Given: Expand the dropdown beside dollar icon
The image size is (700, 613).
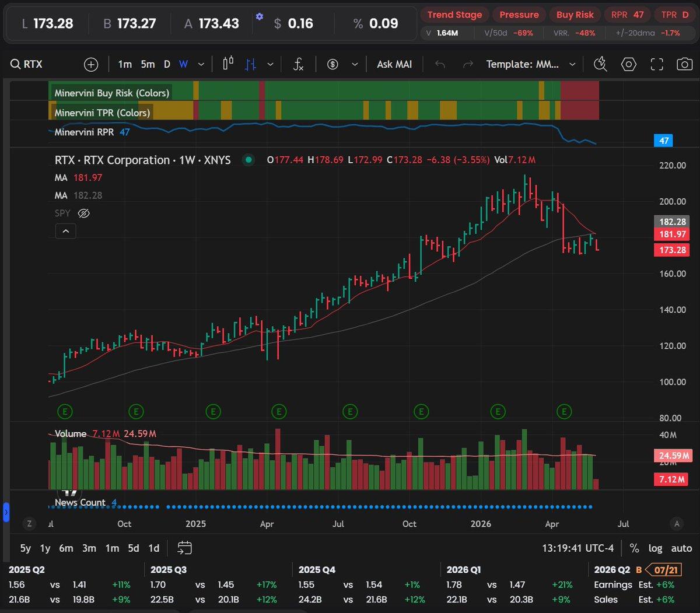Looking at the screenshot, I should tap(354, 64).
